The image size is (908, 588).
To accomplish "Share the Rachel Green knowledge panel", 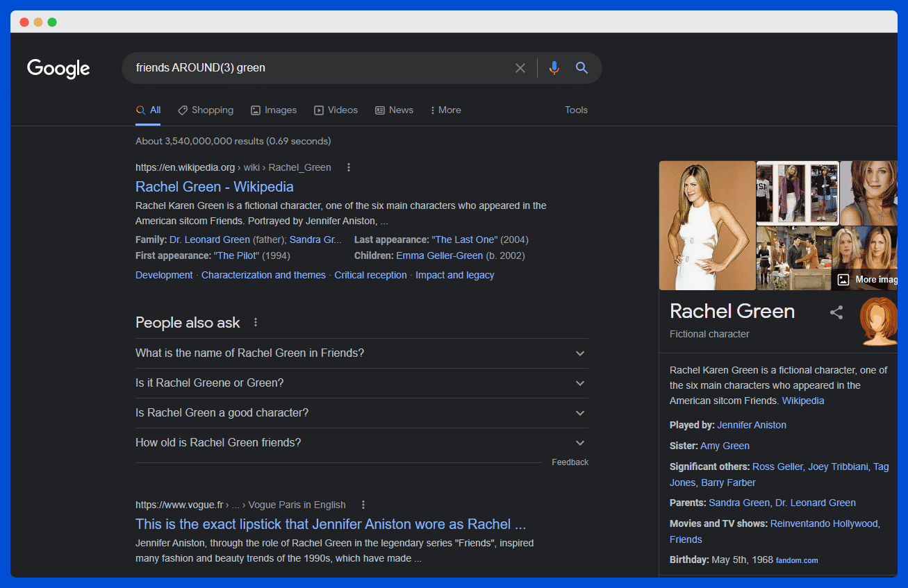I will coord(836,312).
